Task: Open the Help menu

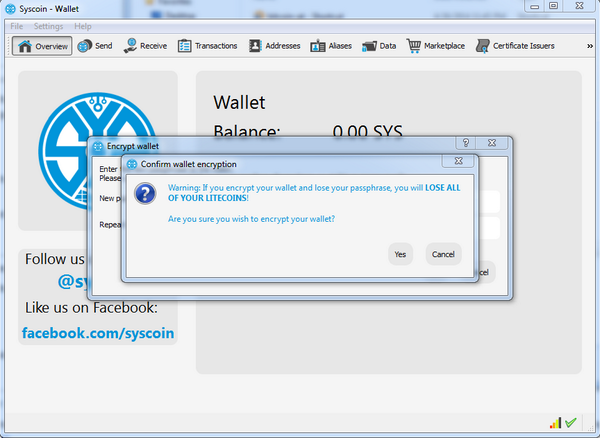Action: 83,26
